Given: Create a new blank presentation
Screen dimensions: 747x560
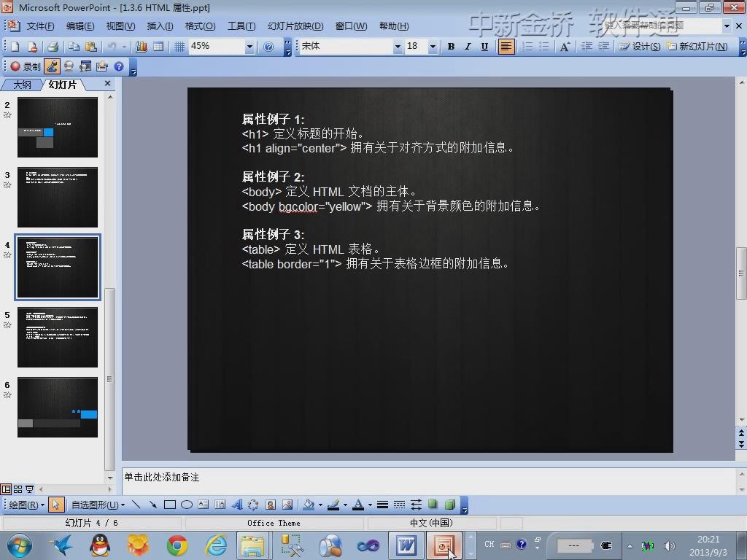Looking at the screenshot, I should coord(15,46).
